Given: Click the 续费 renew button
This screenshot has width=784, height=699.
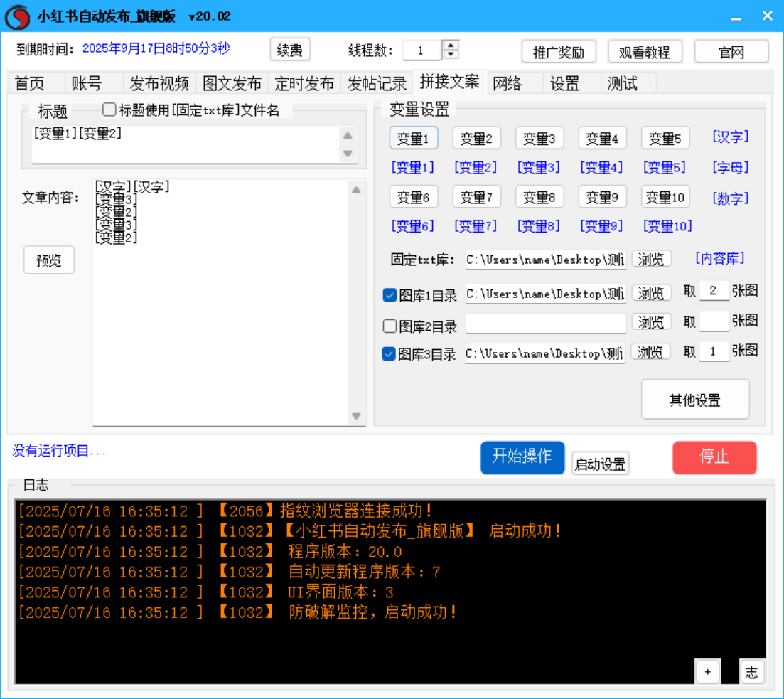Looking at the screenshot, I should pos(289,50).
